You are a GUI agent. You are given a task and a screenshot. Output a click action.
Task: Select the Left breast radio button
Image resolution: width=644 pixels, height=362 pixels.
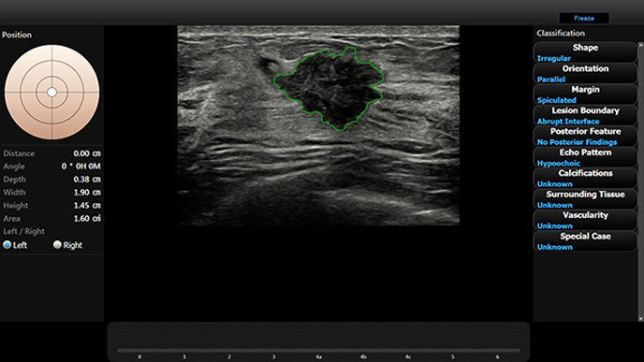point(7,245)
